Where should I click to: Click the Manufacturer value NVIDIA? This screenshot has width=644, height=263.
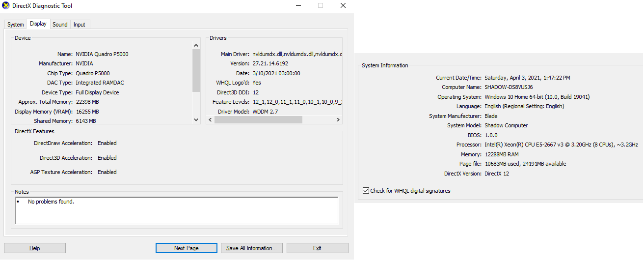(x=84, y=63)
